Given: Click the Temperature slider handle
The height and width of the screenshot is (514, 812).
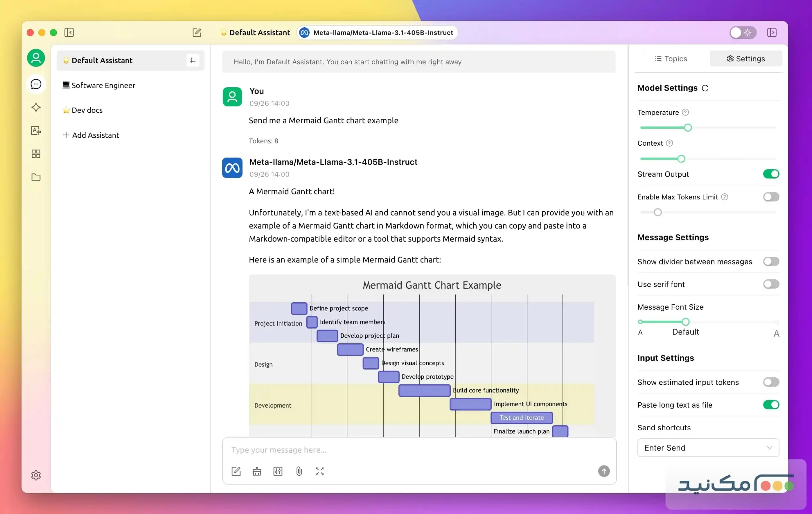Looking at the screenshot, I should pos(688,128).
